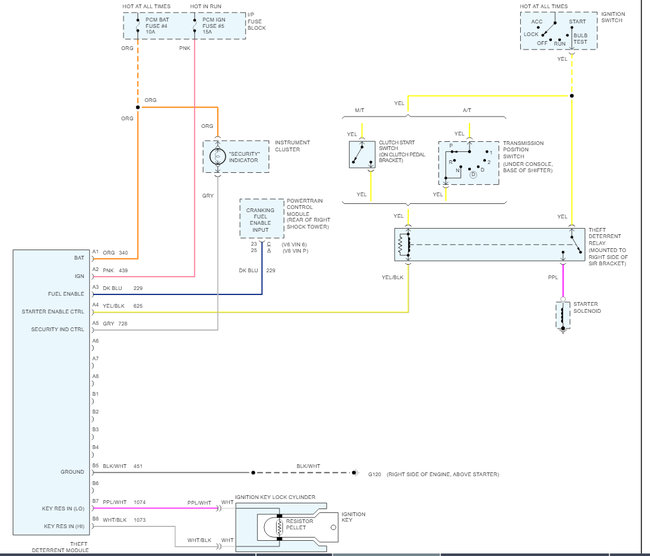Click the 'ACC' position in ignition switch
Image resolution: width=650 pixels, height=556 pixels.
pos(536,22)
